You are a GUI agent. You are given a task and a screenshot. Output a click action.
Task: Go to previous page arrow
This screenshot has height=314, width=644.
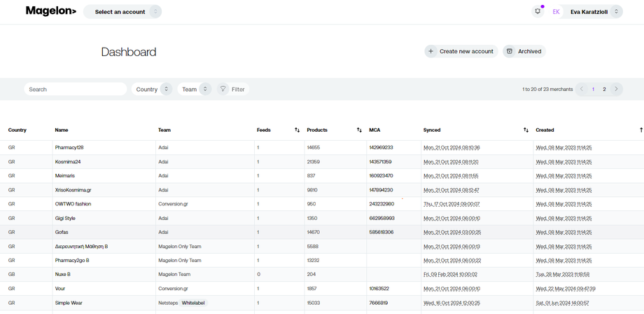point(582,89)
